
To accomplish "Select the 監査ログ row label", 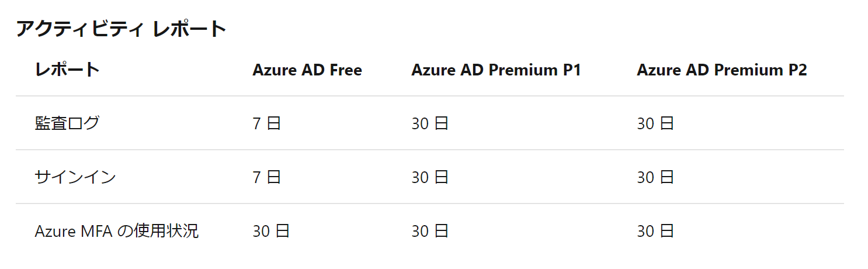I will point(67,123).
